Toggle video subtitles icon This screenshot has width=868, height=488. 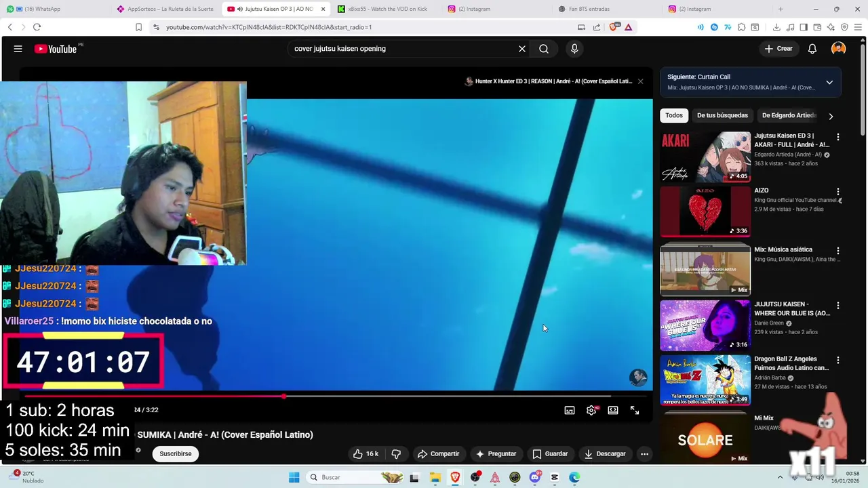pyautogui.click(x=570, y=410)
